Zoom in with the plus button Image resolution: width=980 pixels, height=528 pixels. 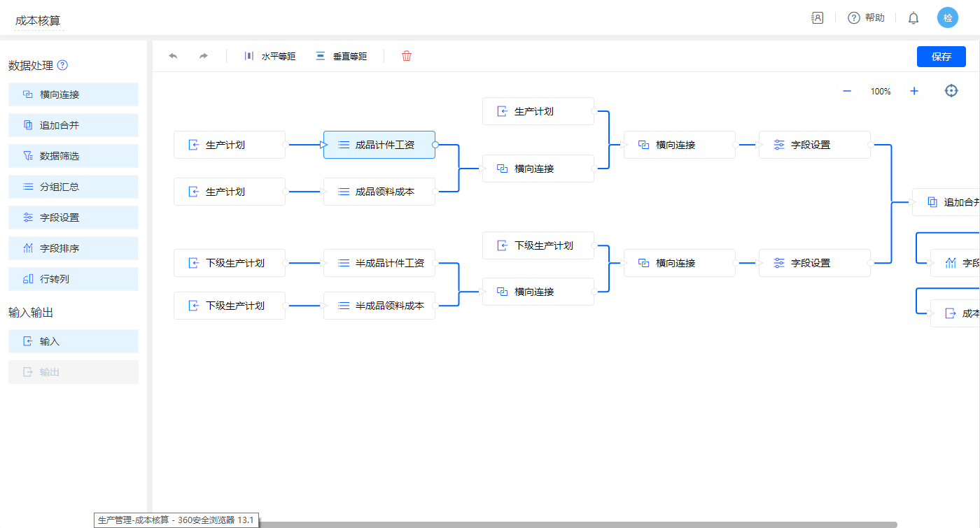[x=913, y=91]
